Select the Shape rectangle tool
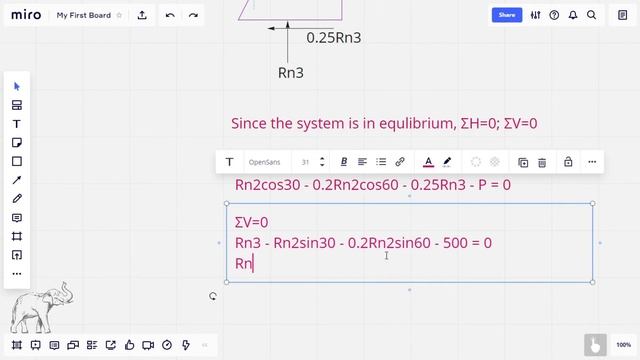The height and width of the screenshot is (360, 640). [x=17, y=162]
